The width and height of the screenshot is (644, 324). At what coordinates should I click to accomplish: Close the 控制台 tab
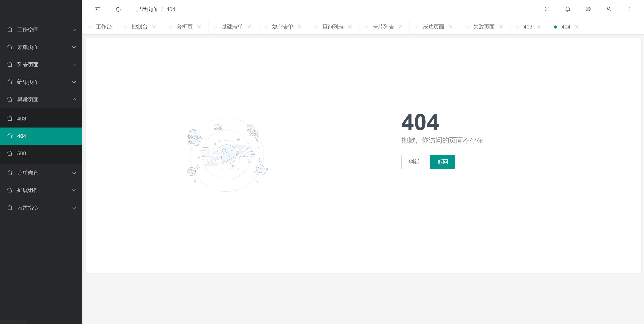pos(154,27)
